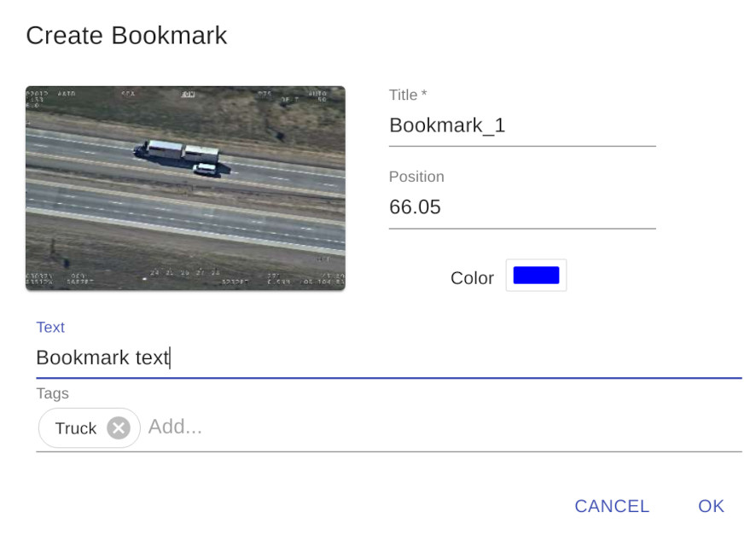
Task: Click the Text field label
Action: [49, 327]
